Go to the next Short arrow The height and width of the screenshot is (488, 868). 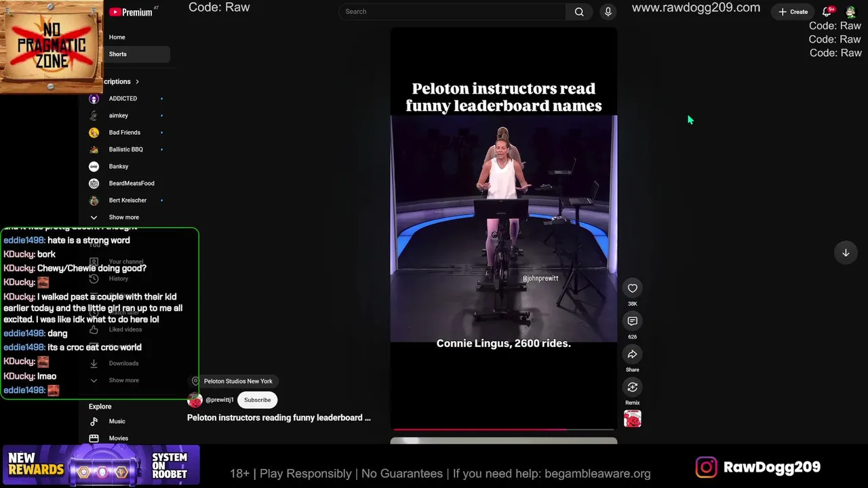pos(846,253)
